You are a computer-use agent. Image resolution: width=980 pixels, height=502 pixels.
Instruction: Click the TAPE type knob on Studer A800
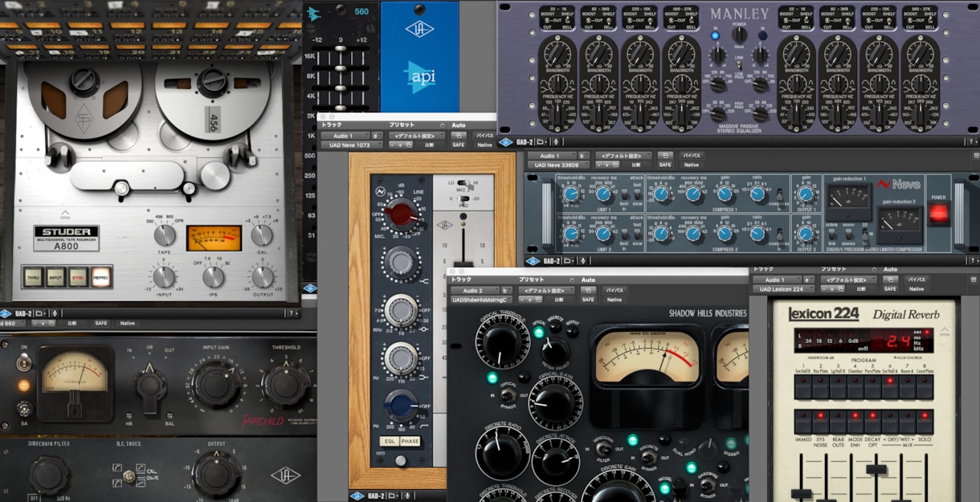pos(165,235)
